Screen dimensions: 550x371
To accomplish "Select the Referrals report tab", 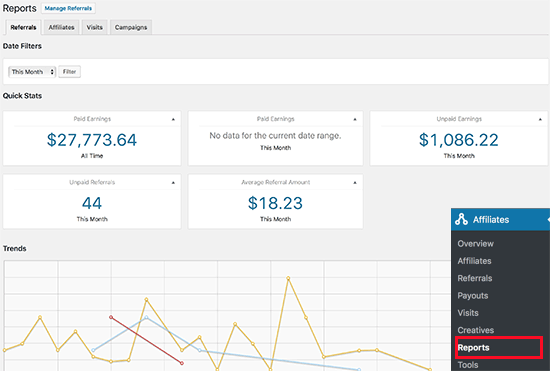I will 23,27.
